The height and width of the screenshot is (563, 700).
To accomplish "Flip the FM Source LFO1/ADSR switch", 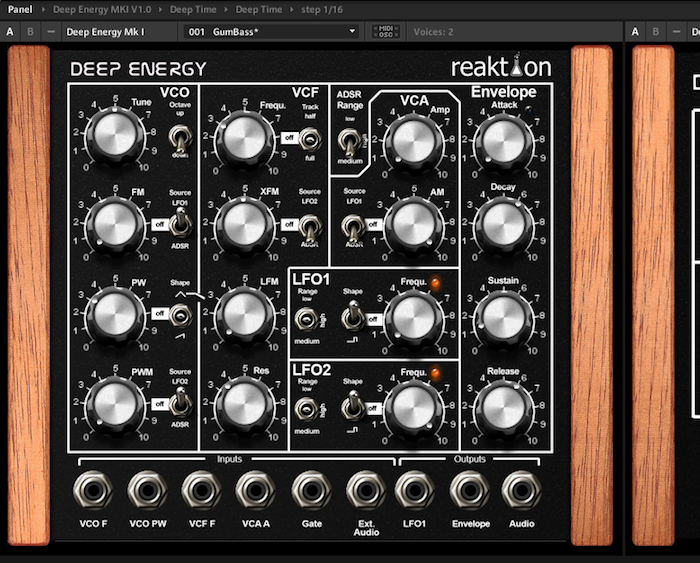I will [180, 223].
